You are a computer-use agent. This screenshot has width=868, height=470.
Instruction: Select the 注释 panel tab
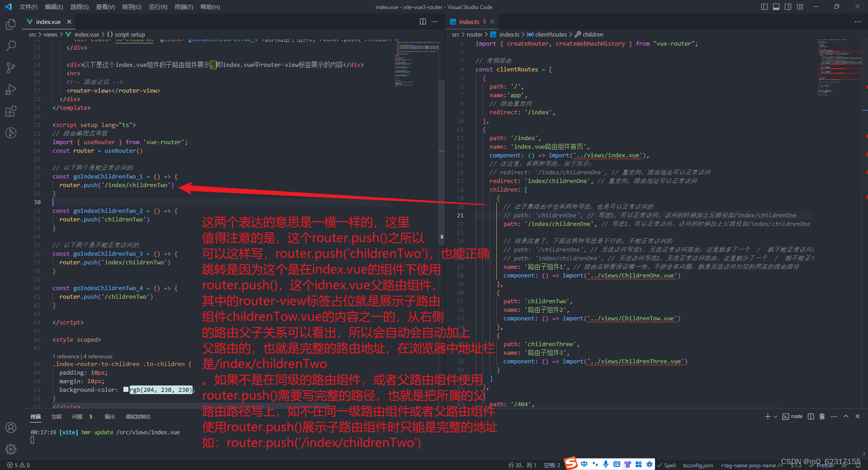coord(57,417)
